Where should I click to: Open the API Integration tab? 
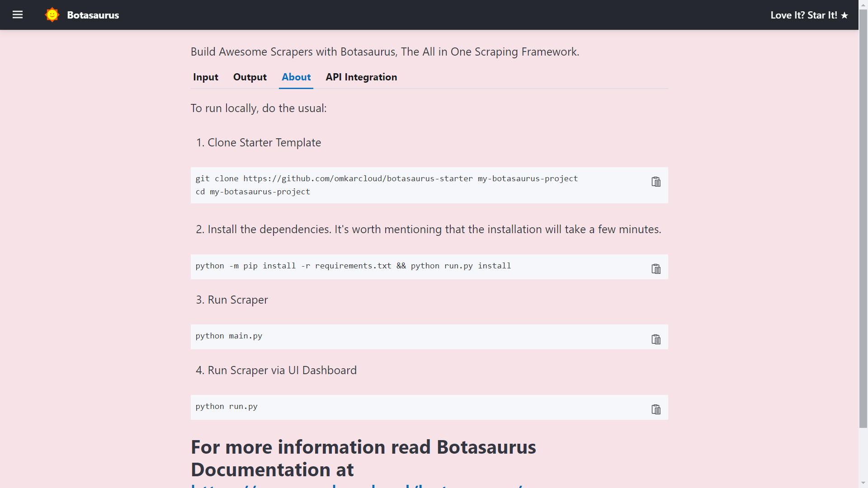click(x=361, y=77)
